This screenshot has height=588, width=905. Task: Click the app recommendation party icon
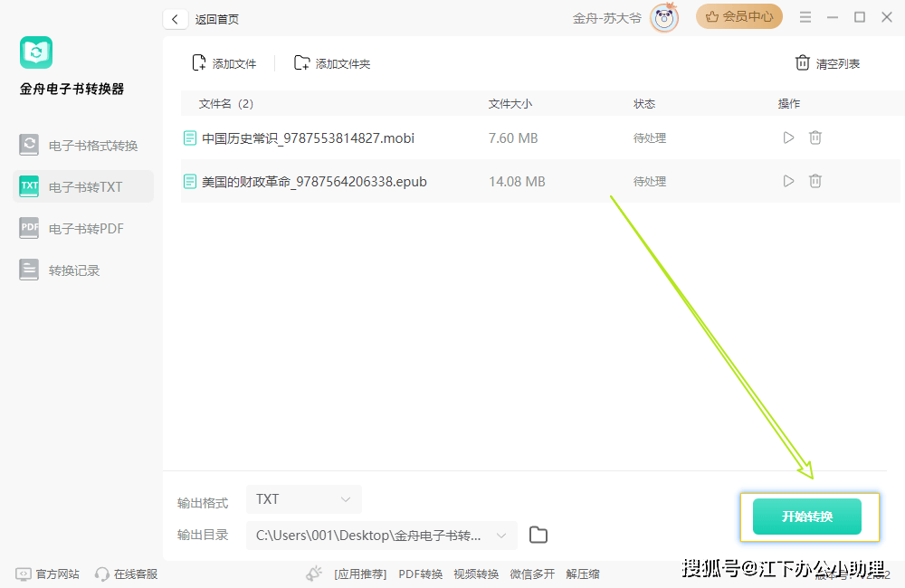(x=314, y=574)
